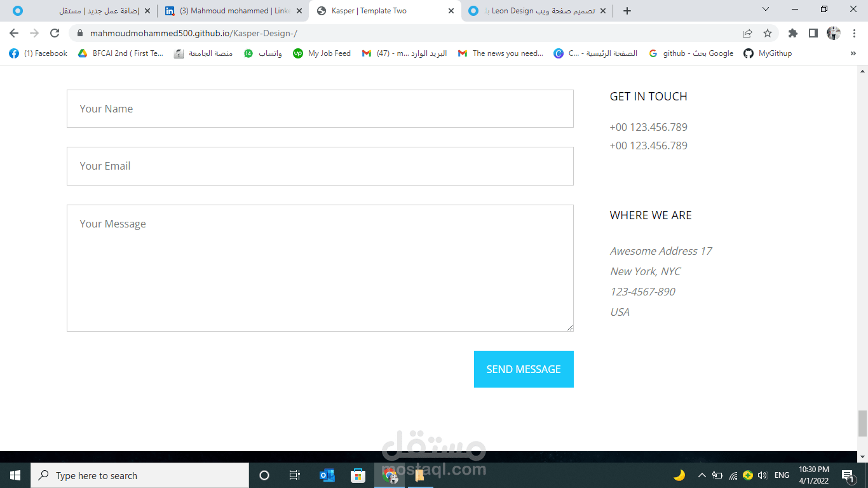Open the volume speaker icon
The width and height of the screenshot is (868, 488).
[x=762, y=475]
